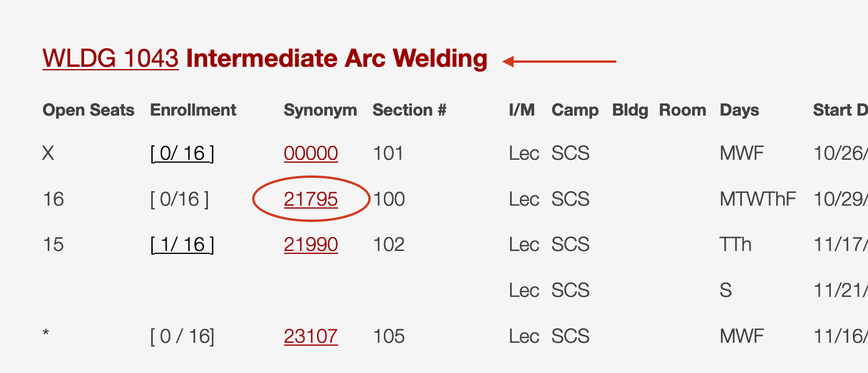Click section number 100
Image resolution: width=868 pixels, height=373 pixels.
click(389, 199)
